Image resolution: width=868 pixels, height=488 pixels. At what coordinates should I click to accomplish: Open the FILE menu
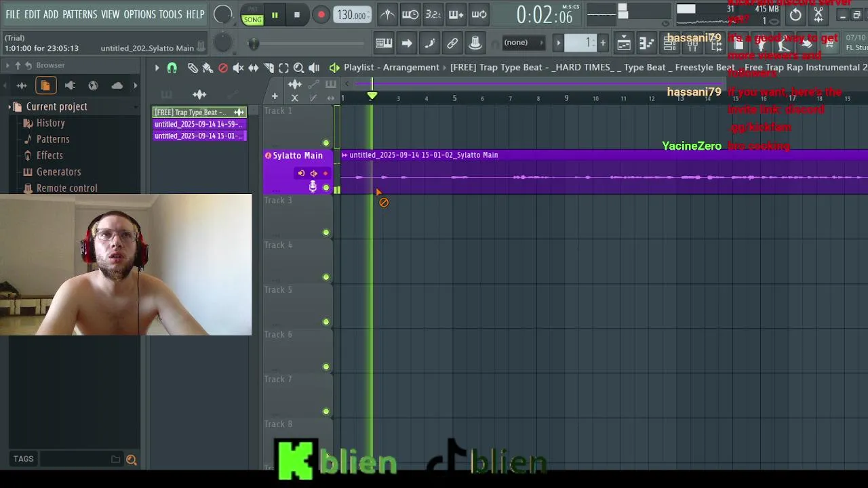(x=13, y=14)
